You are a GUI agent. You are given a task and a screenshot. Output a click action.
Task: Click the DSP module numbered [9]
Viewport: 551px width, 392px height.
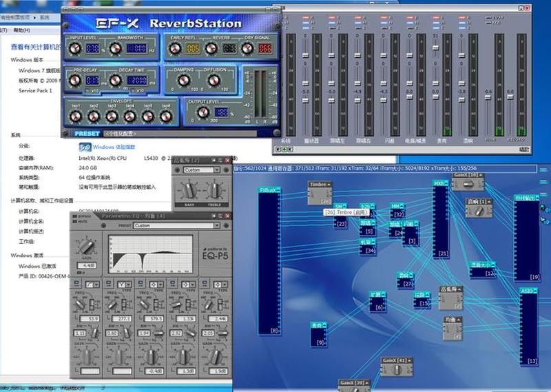click(x=319, y=334)
